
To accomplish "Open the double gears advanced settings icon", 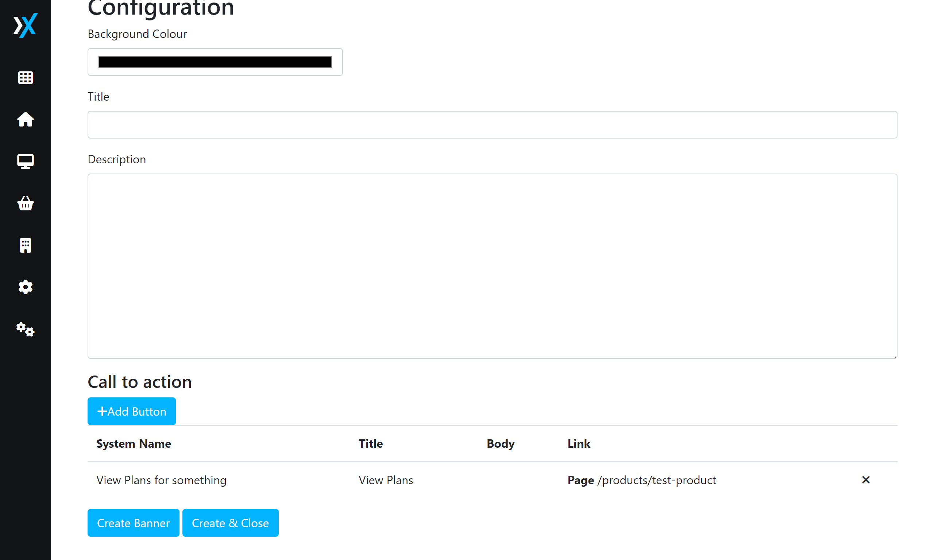I will coord(25,330).
